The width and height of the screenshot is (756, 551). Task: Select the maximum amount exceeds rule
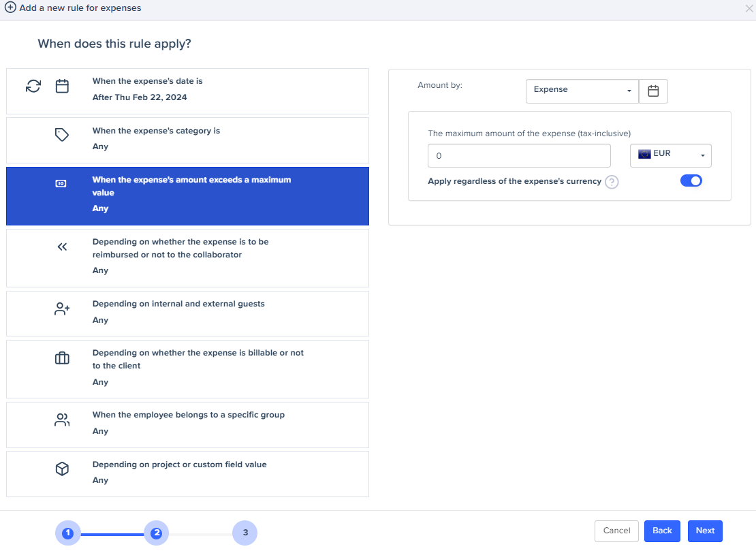[x=187, y=196]
